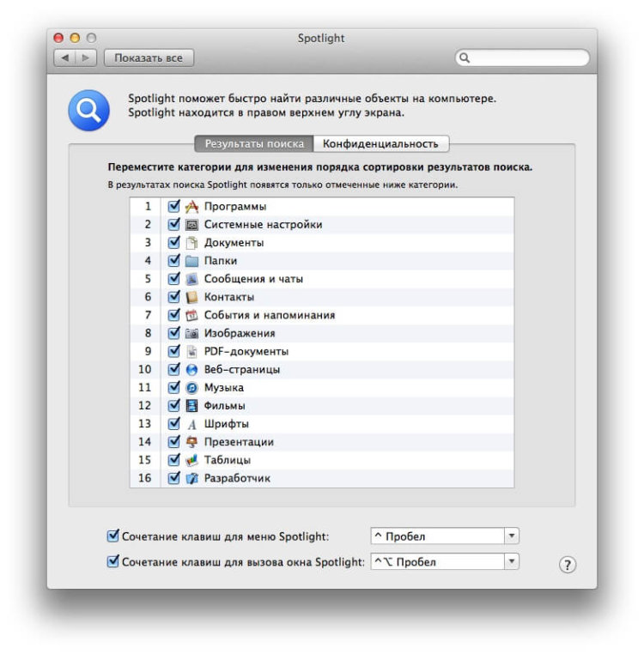Uncheck the Контакты category checkbox

click(x=173, y=297)
